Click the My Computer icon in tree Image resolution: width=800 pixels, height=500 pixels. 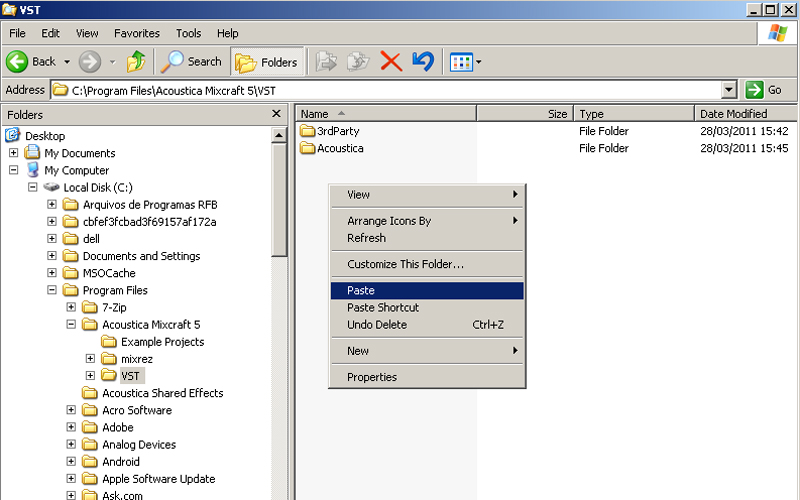(33, 169)
